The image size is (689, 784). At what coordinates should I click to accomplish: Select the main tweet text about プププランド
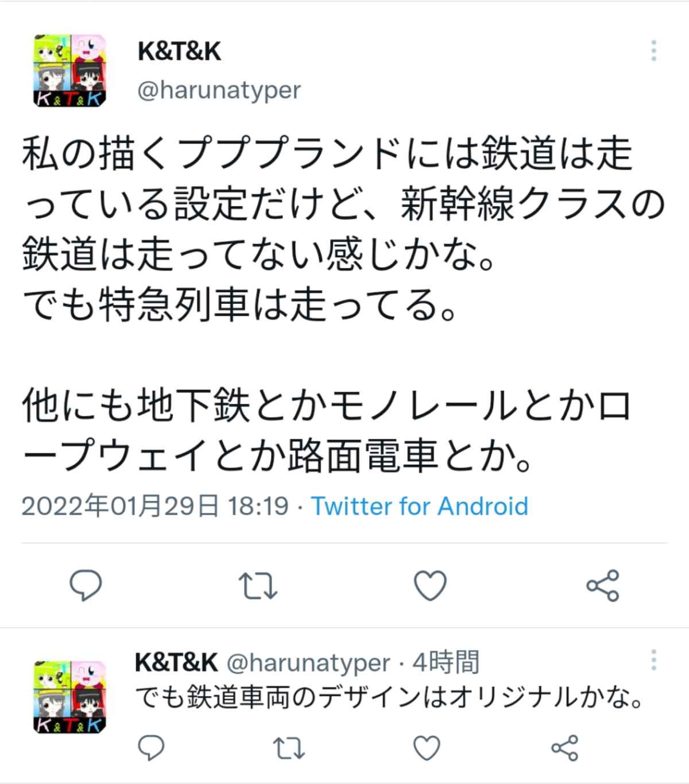click(343, 304)
